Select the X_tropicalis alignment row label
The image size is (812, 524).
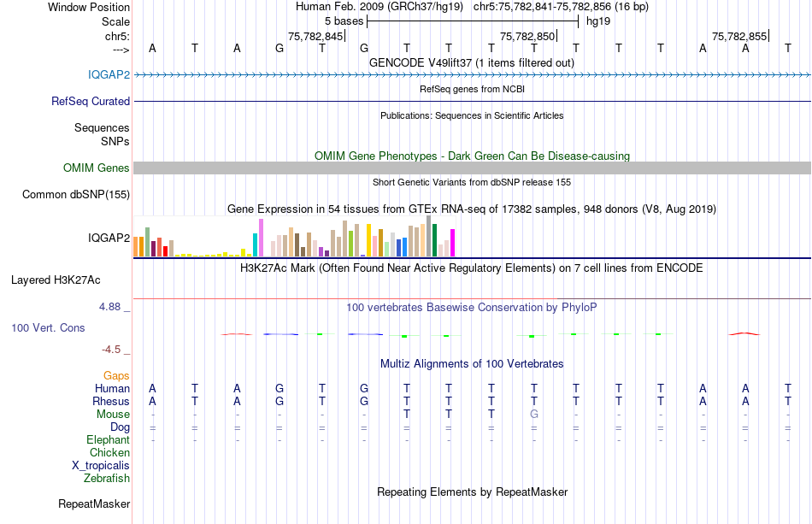click(101, 466)
